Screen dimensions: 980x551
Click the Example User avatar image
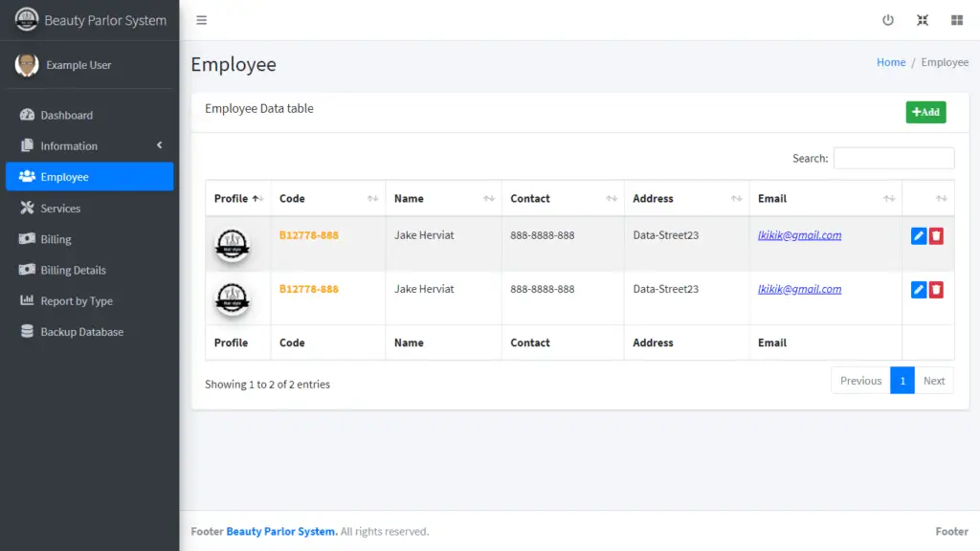coord(27,64)
